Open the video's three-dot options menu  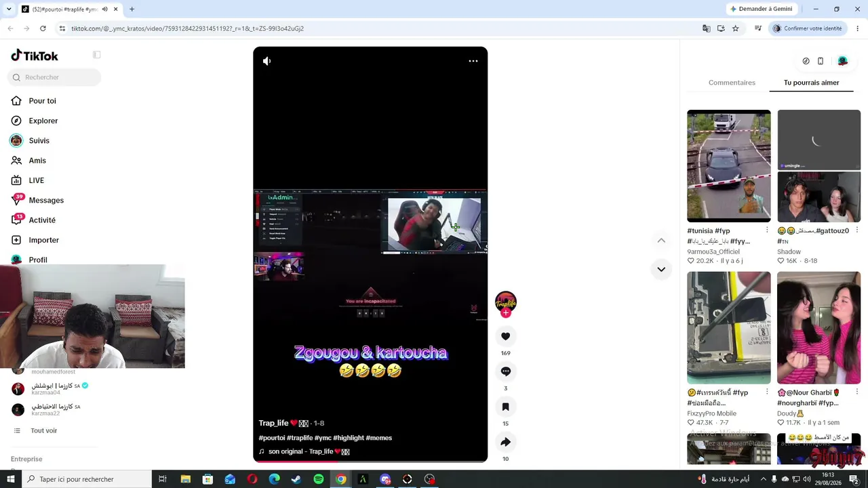coord(473,61)
